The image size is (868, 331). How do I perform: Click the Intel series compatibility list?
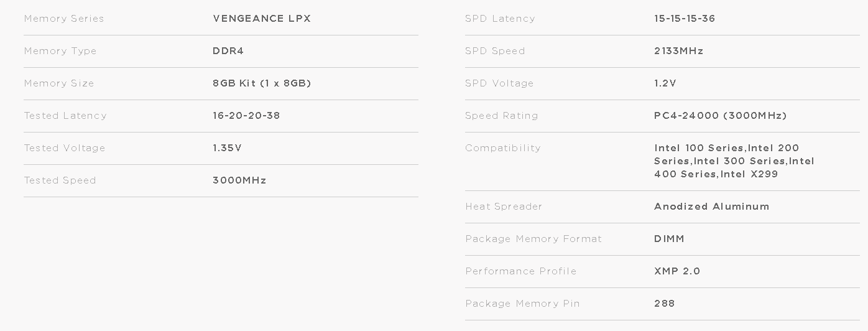[734, 161]
